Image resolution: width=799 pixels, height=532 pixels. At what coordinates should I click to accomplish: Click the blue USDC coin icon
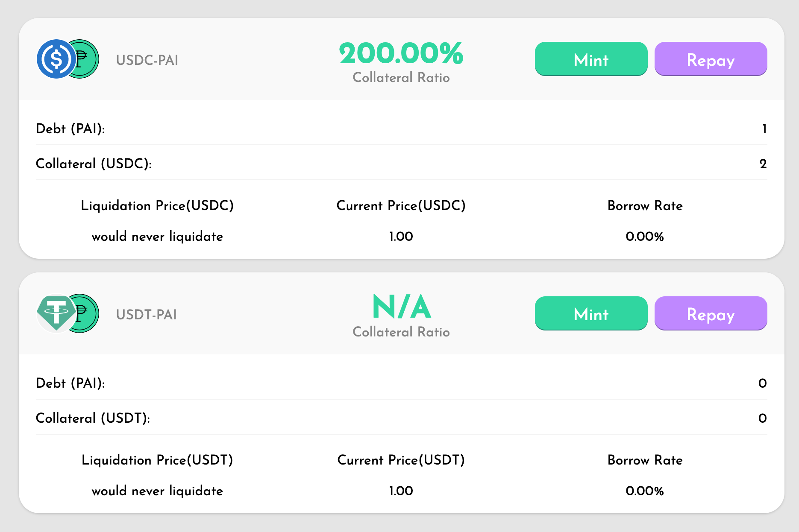[x=56, y=59]
